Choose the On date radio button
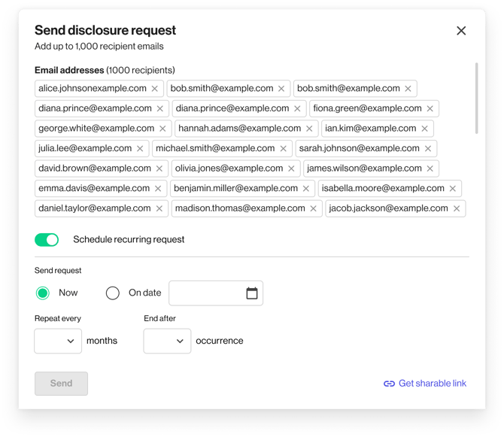Screen dimensions: 504x437 pos(113,293)
